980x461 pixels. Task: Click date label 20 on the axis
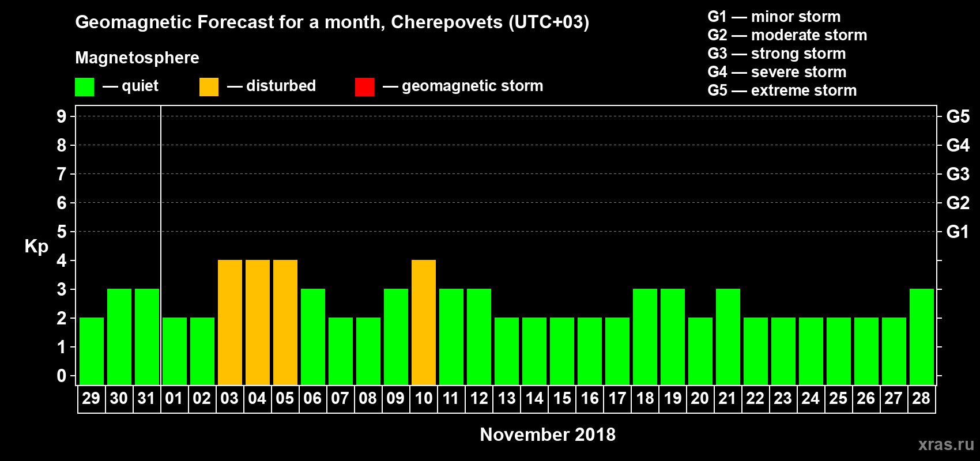(700, 398)
